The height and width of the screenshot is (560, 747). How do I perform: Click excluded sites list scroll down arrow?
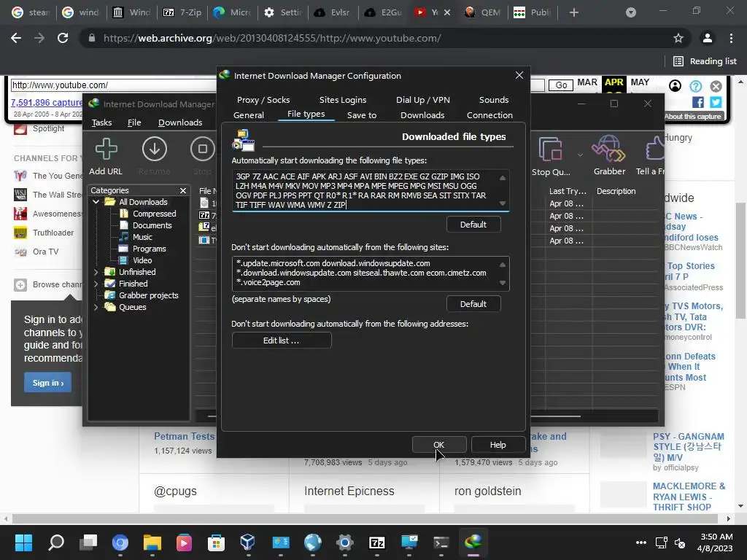tap(503, 283)
